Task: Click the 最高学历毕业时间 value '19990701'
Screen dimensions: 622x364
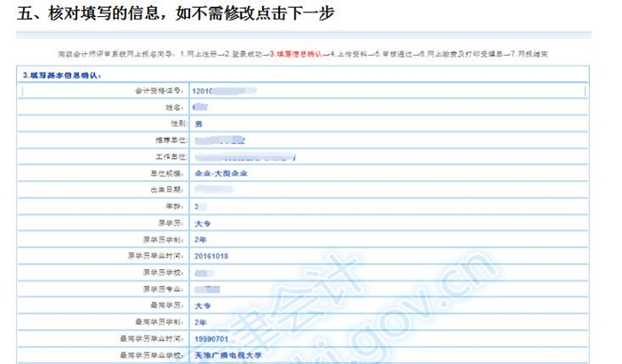Action: click(x=211, y=338)
